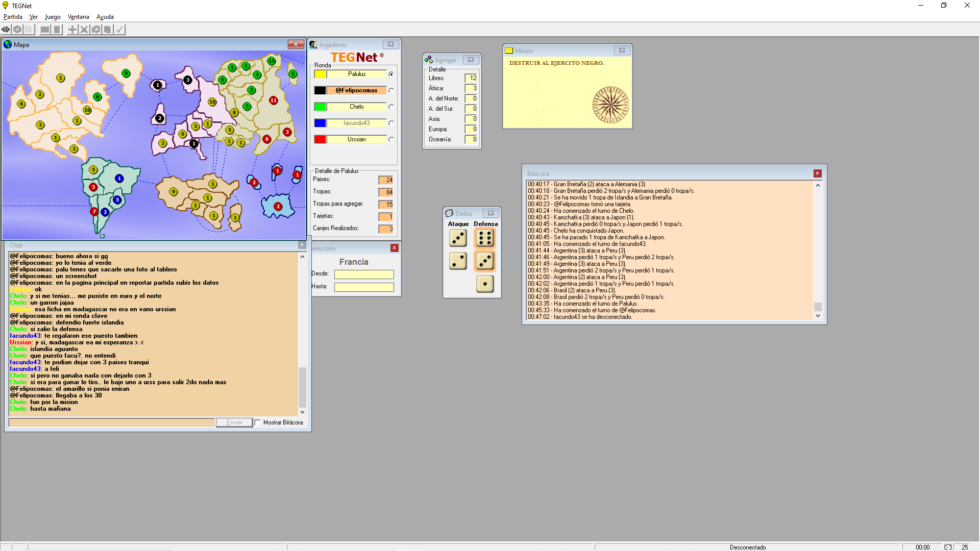Enable Mostrar Bitácora checkbox
Image resolution: width=980 pixels, height=551 pixels.
tap(258, 422)
